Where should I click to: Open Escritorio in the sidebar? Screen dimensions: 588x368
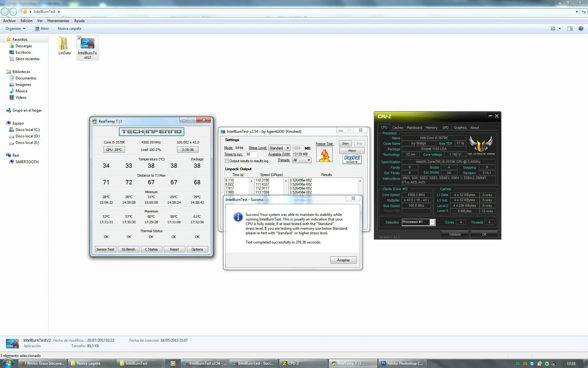tap(23, 52)
